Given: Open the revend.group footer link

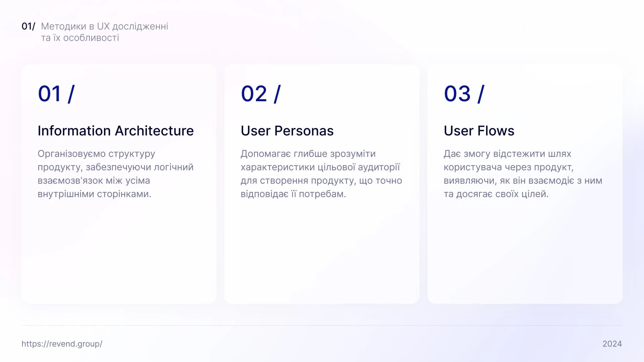Looking at the screenshot, I should pyautogui.click(x=62, y=344).
